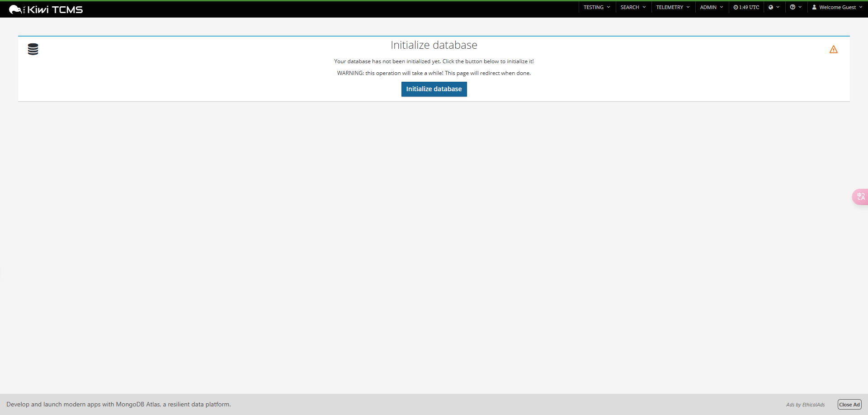
Task: Click the WARNING operation message text
Action: (x=434, y=73)
